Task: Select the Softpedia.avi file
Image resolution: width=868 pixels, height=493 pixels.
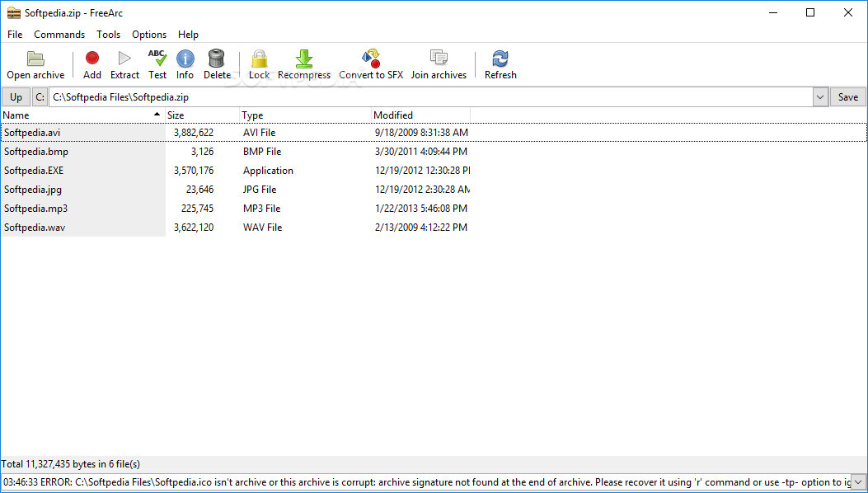Action: point(32,133)
